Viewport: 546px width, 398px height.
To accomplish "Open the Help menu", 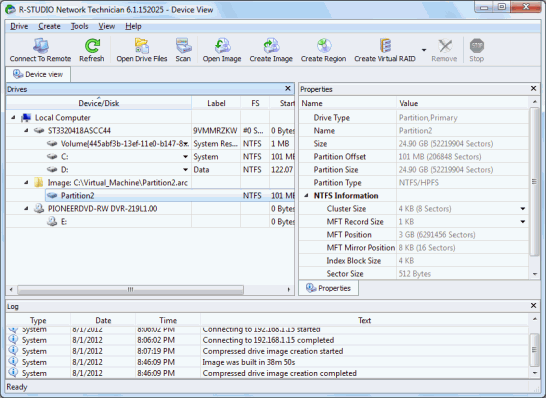I will click(133, 26).
